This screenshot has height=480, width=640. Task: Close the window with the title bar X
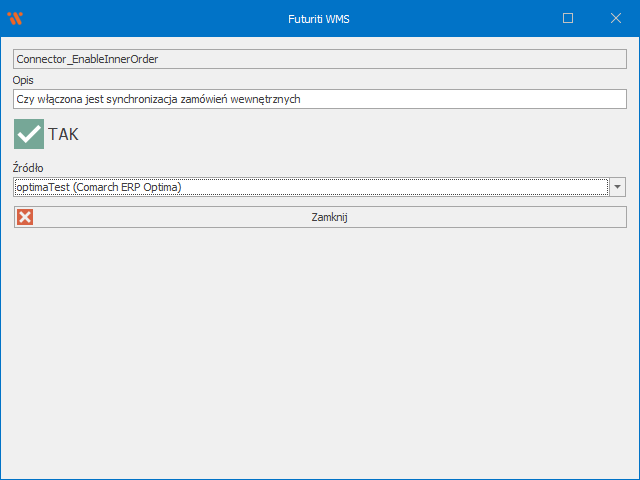click(x=616, y=18)
